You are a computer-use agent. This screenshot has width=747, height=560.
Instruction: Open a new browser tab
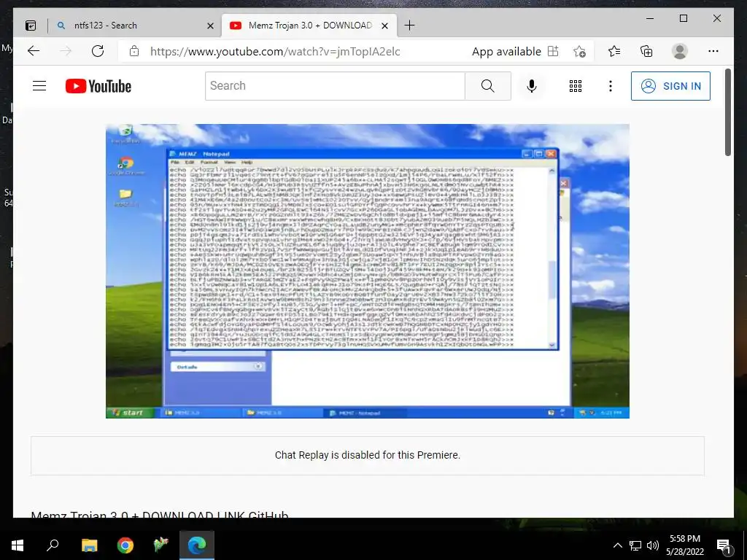pos(409,26)
